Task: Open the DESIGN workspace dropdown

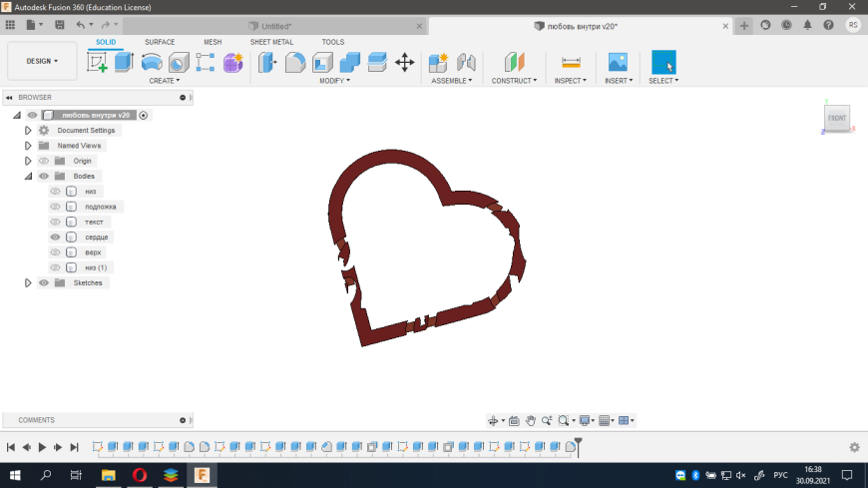Action: pyautogui.click(x=42, y=61)
